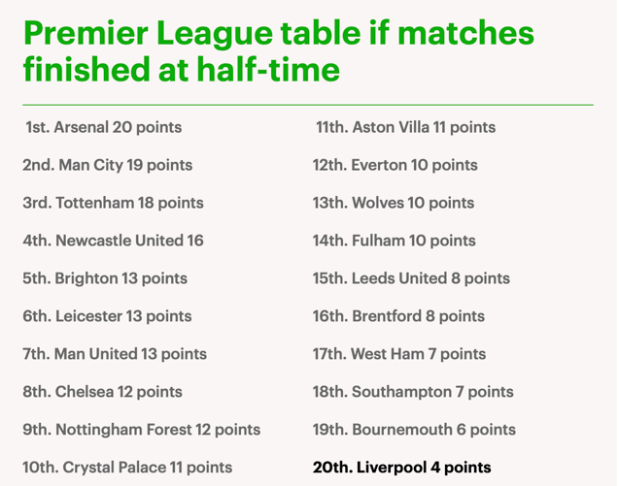Click the 14th. Fulham 10 points entry

pos(394,241)
